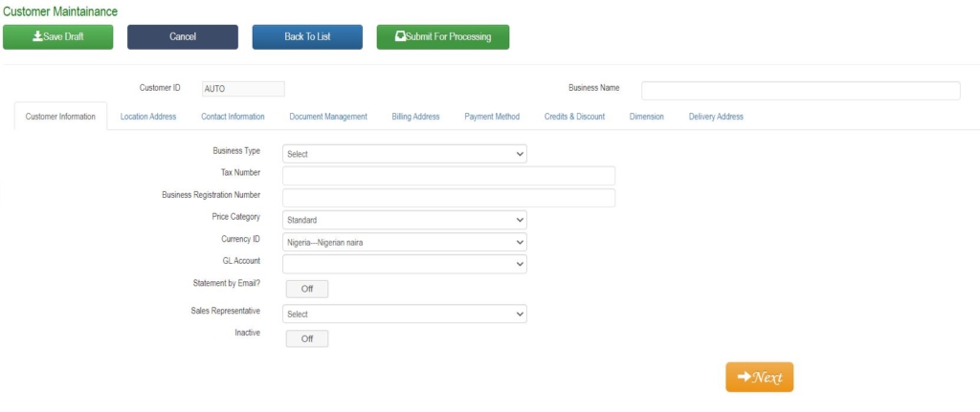Open the Payment Method tab
Image resolution: width=980 pixels, height=412 pixels.
[492, 117]
